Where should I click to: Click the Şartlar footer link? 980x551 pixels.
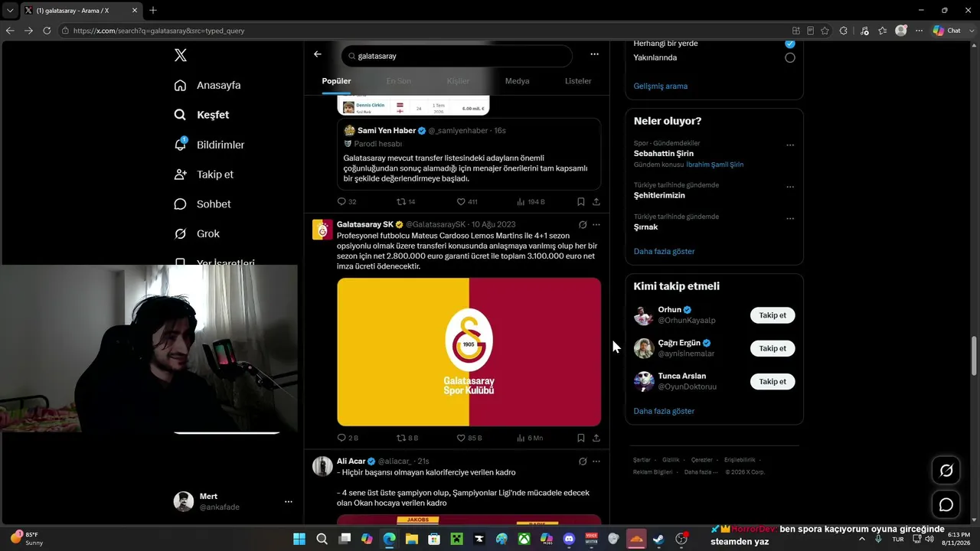[x=642, y=460]
